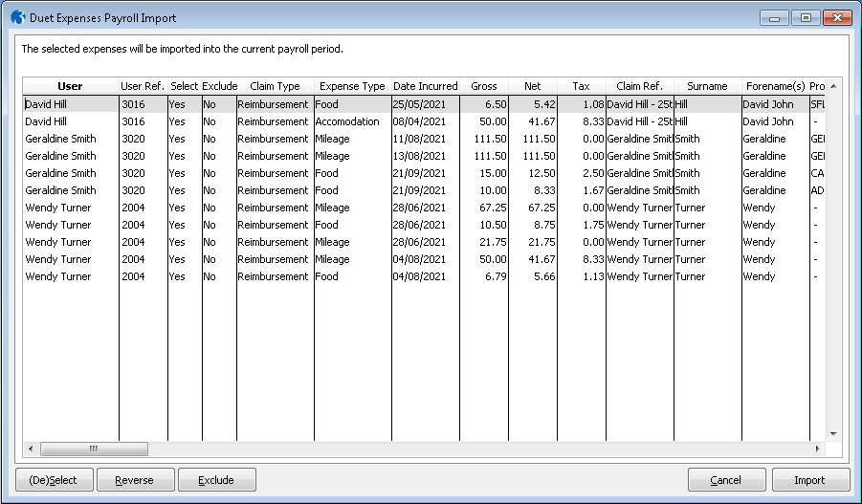The height and width of the screenshot is (504, 862).
Task: Sort by the Forename(s) column header
Action: pos(776,86)
